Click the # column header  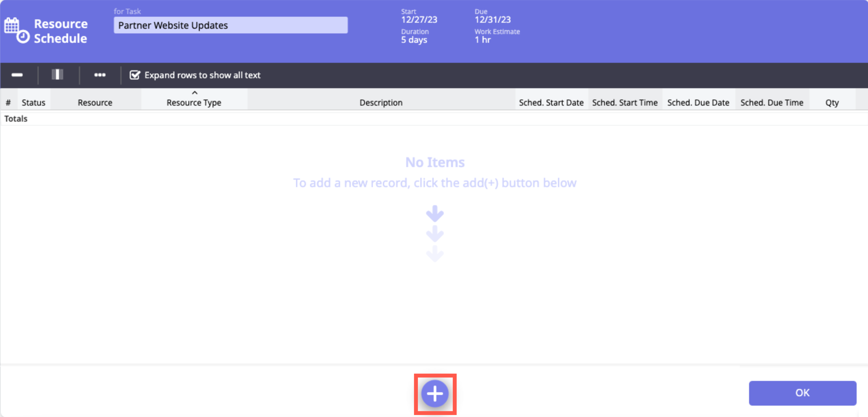(8, 103)
